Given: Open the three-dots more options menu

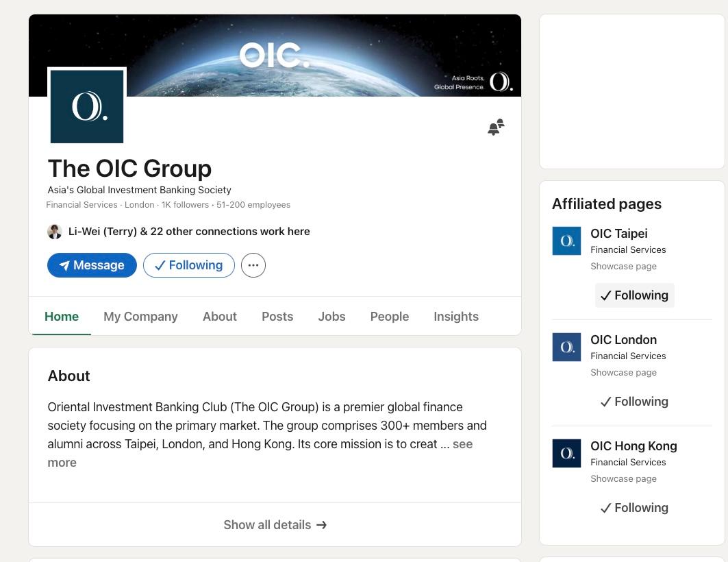Looking at the screenshot, I should 253,265.
